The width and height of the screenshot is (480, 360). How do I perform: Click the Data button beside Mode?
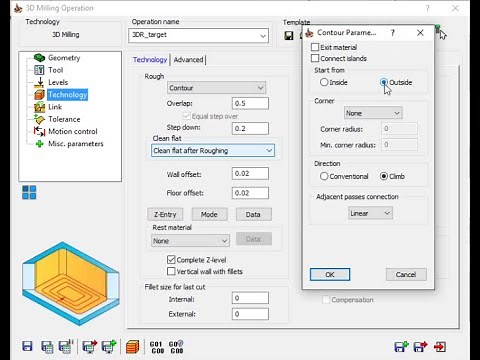coord(253,214)
